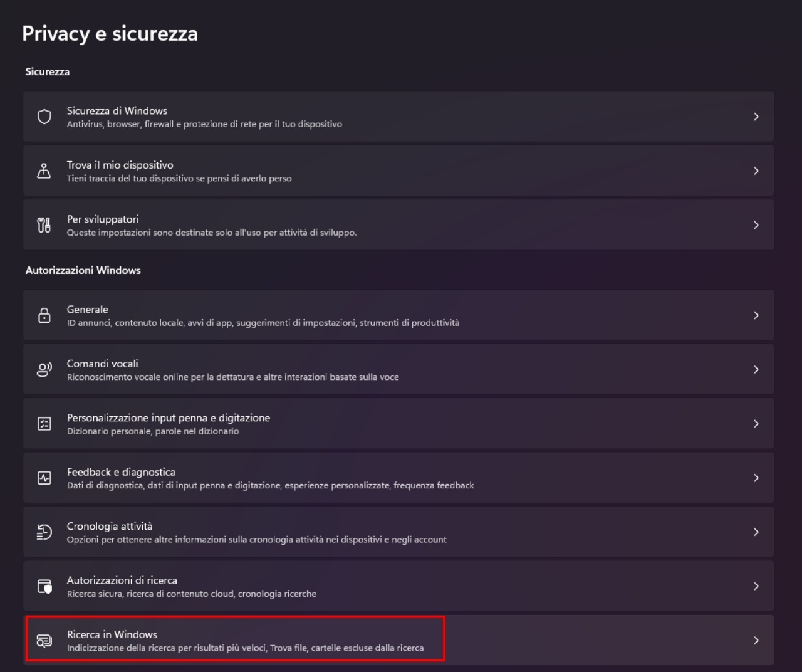Open the Feedback e diagnostica title

(121, 472)
